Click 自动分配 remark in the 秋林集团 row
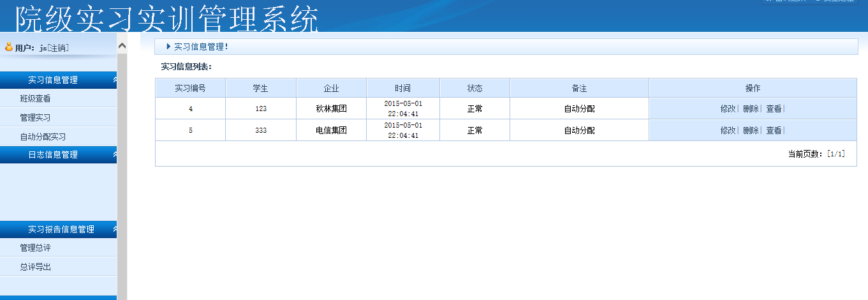Viewport: 868px width, 300px height. 580,109
